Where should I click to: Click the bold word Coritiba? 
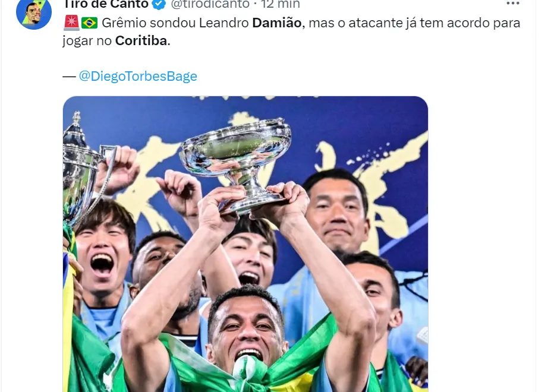pos(141,40)
